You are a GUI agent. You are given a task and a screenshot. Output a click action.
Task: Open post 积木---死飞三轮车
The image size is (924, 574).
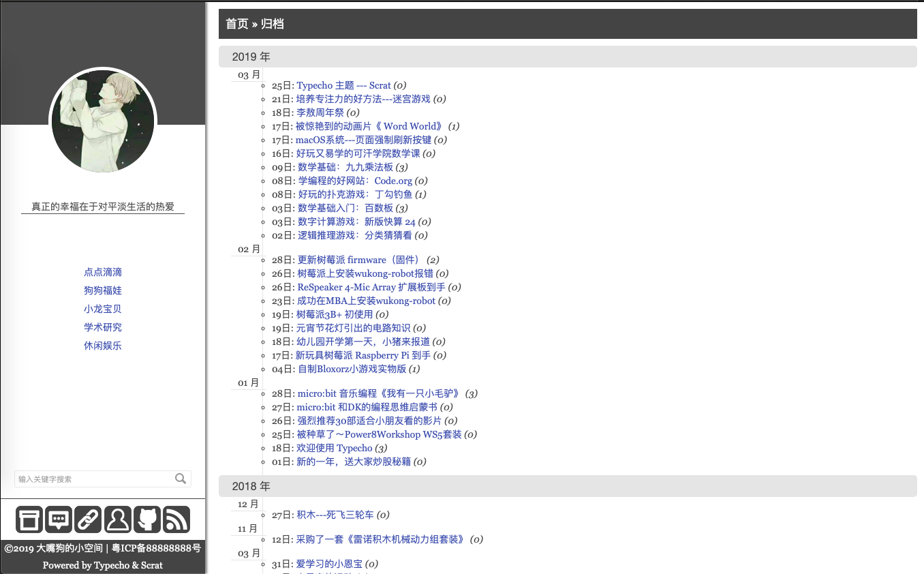[335, 515]
